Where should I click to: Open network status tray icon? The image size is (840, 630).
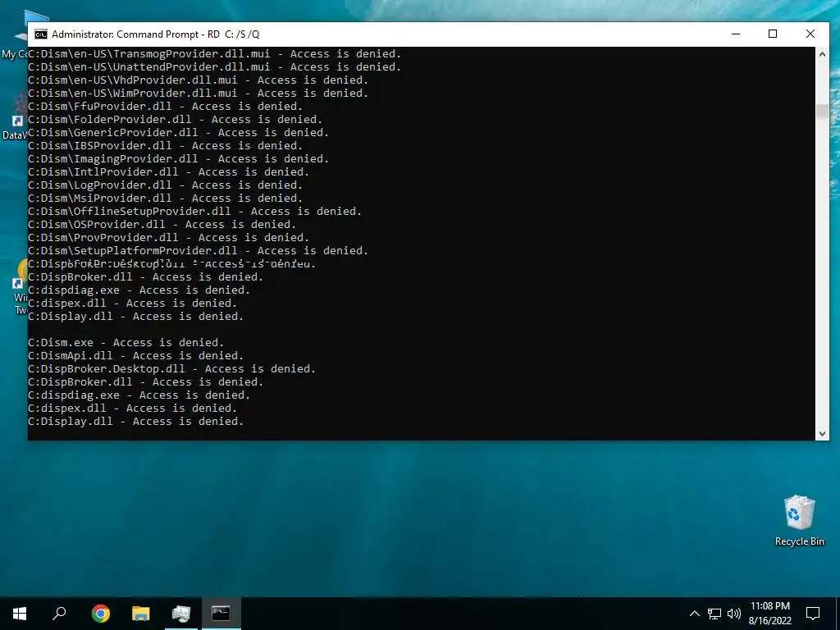(x=714, y=614)
